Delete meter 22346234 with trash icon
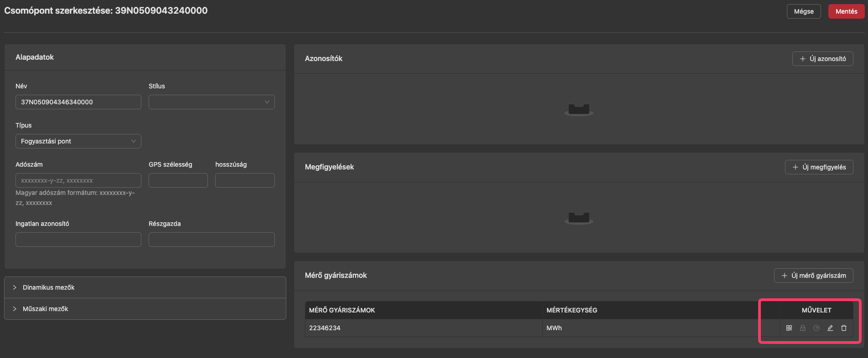868x358 pixels. pos(844,328)
